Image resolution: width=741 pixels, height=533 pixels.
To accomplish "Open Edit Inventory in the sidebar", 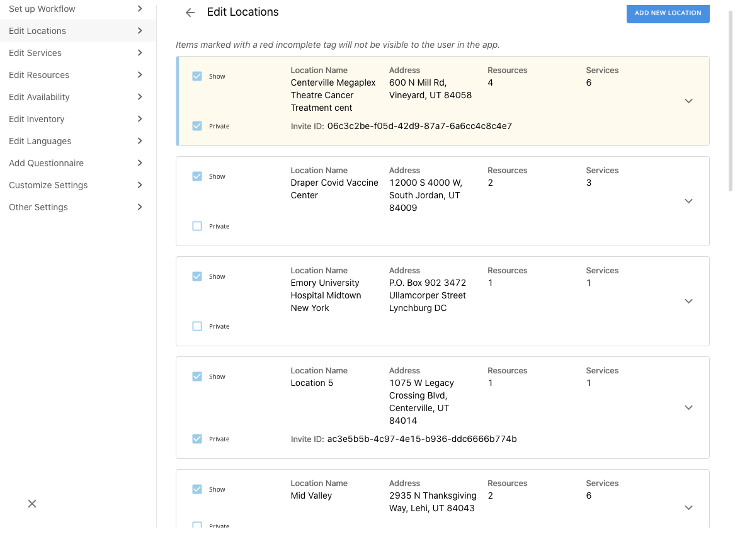I will pyautogui.click(x=78, y=119).
